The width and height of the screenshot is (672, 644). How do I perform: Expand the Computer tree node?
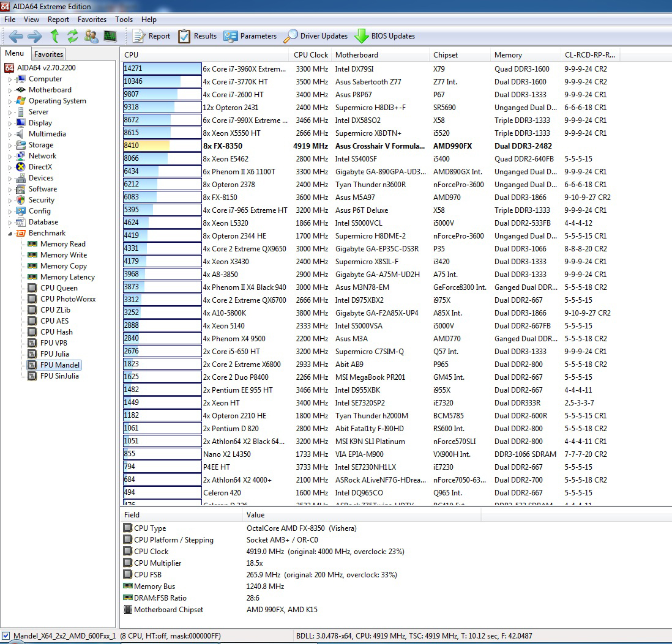(x=9, y=80)
